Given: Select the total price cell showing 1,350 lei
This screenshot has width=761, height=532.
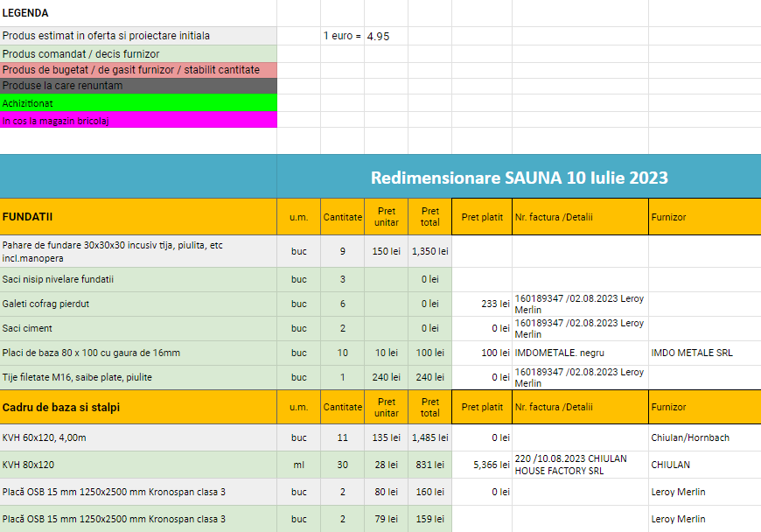Looking at the screenshot, I should point(429,251).
